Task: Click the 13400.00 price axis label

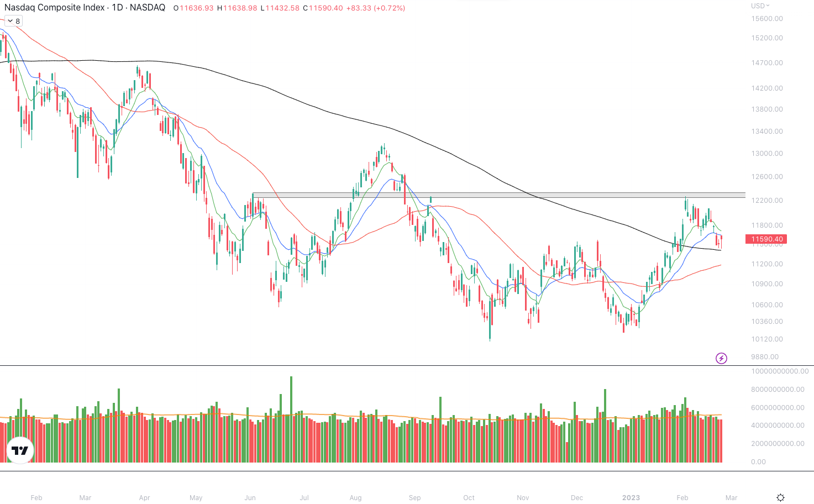Action: (767, 132)
